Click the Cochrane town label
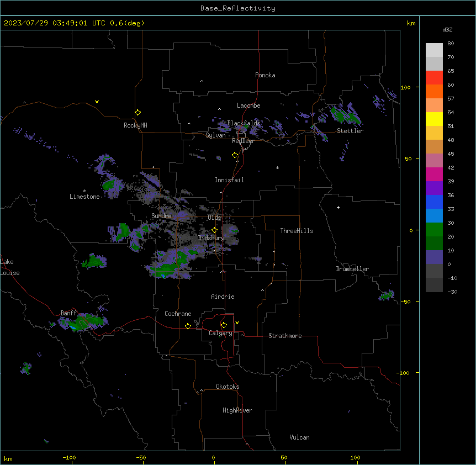Viewport: 476px width, 465px height. (178, 314)
